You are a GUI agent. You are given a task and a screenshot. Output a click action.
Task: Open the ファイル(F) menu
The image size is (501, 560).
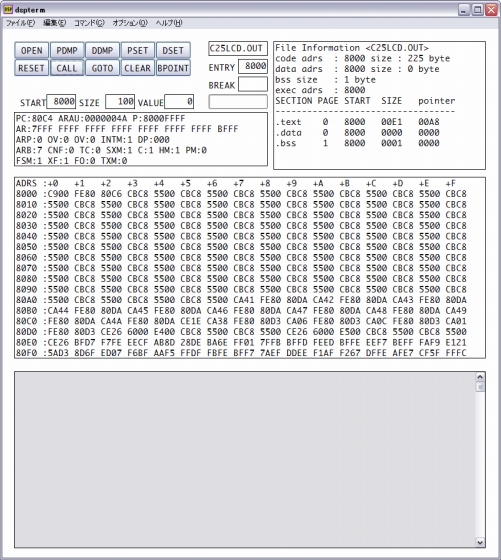[20, 23]
